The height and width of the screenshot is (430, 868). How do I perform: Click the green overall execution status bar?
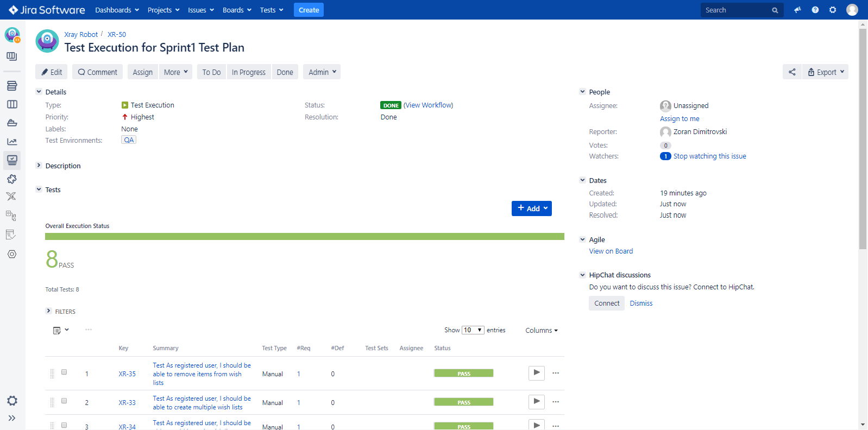[x=305, y=237]
